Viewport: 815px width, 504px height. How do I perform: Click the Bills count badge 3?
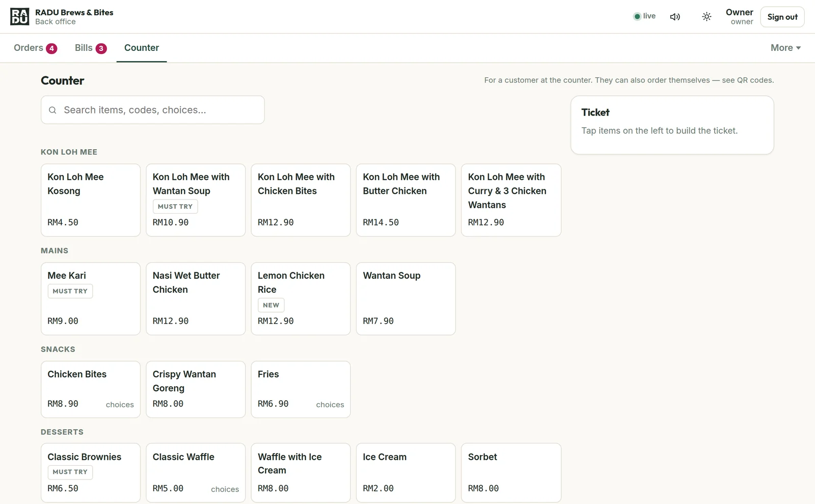click(101, 48)
